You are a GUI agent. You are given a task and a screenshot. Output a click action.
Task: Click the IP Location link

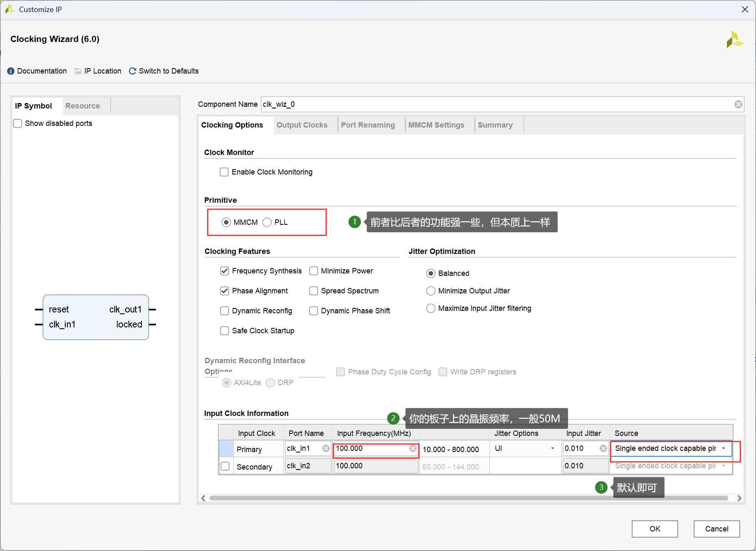tap(103, 71)
